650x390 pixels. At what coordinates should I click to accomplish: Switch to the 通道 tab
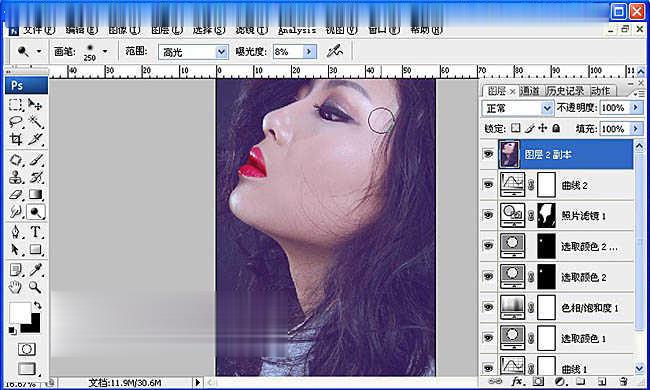(x=530, y=91)
